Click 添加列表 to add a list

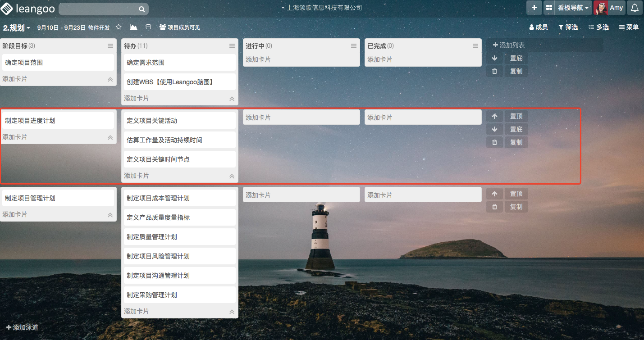[x=509, y=45]
